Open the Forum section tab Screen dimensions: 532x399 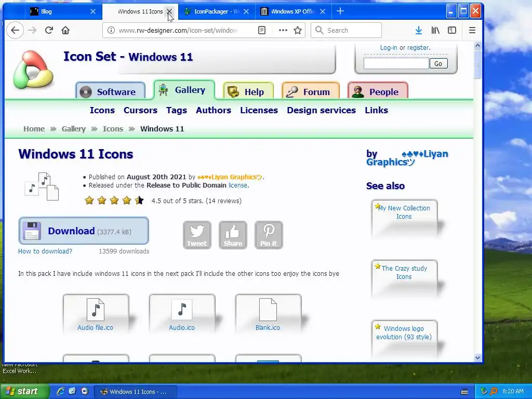pyautogui.click(x=311, y=91)
